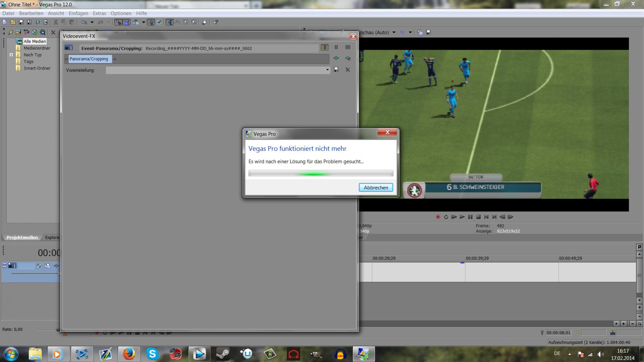Viewport: 644px width, 362px height.
Task: Click Abbrechen in the Vegas Pro dialog
Action: pos(376,188)
